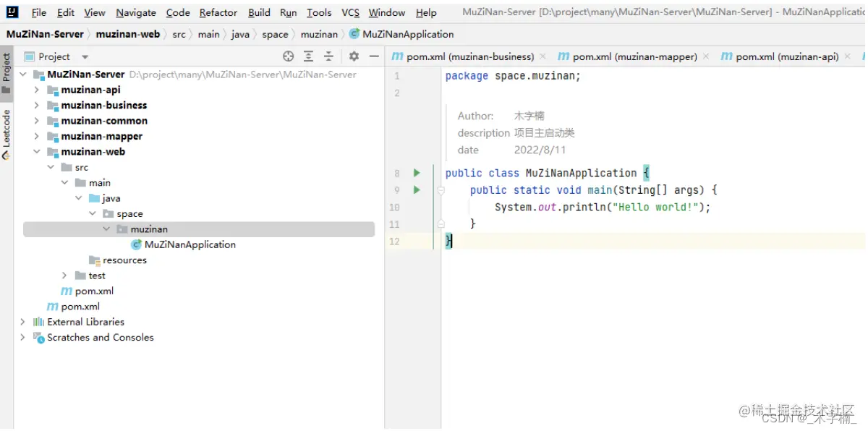This screenshot has width=868, height=431.
Task: Open the File menu
Action: (39, 12)
